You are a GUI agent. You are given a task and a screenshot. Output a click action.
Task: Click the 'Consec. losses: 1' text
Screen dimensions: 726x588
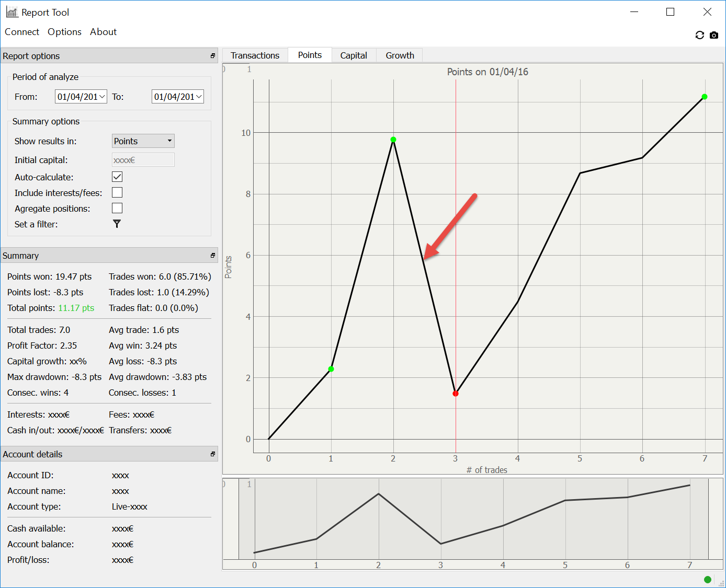[x=142, y=393]
